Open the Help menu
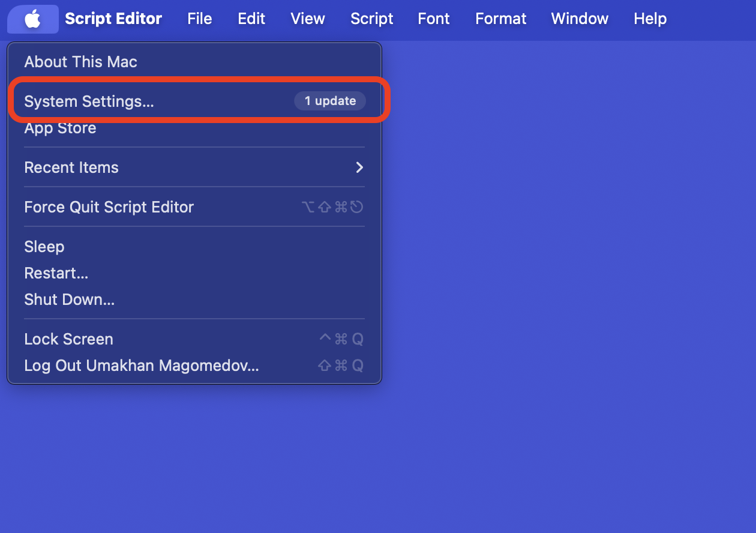 (650, 19)
